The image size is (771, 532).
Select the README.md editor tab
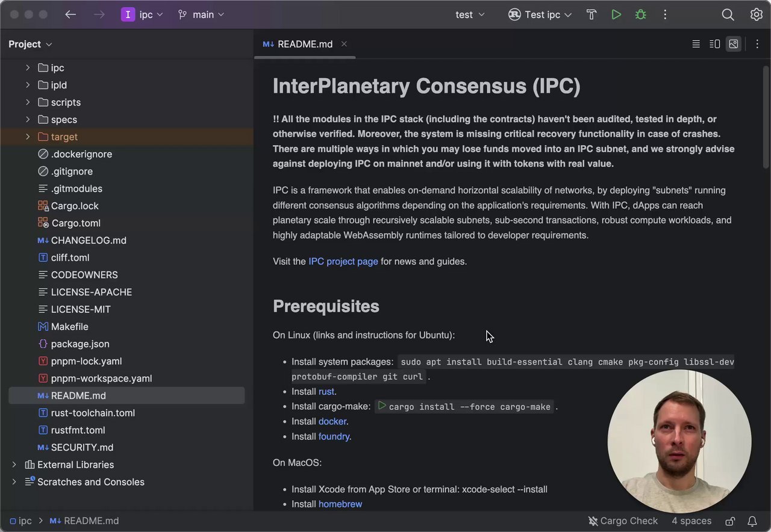tap(305, 44)
